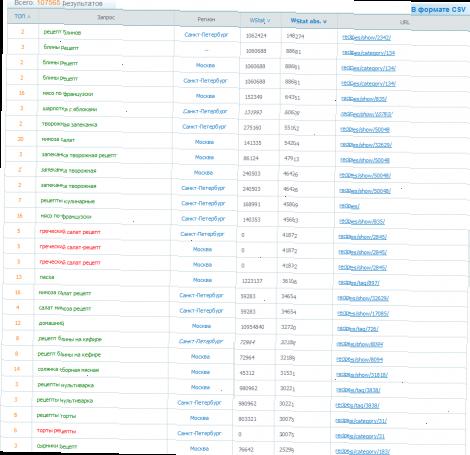Export results via В формате CSV link
The image size is (470, 455).
click(438, 10)
